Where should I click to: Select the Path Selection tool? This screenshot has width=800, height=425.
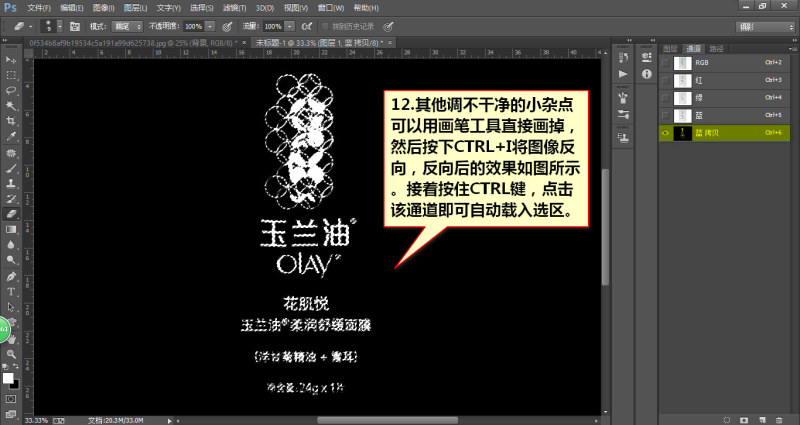pos(11,307)
